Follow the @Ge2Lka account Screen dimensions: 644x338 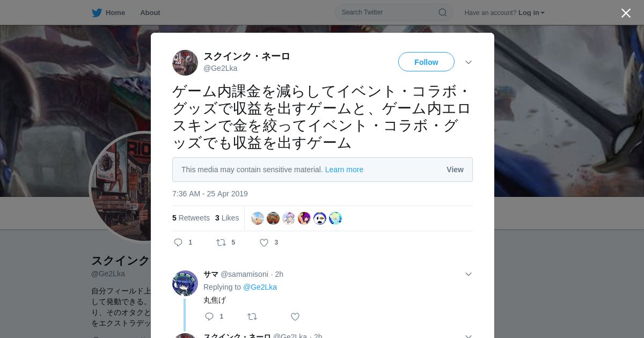point(426,62)
